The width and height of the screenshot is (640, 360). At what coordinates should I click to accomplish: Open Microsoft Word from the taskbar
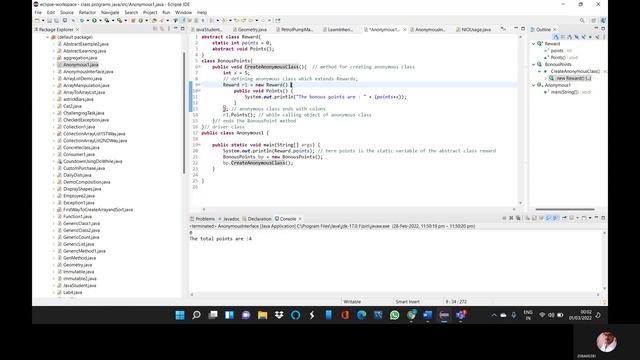pyautogui.click(x=427, y=315)
